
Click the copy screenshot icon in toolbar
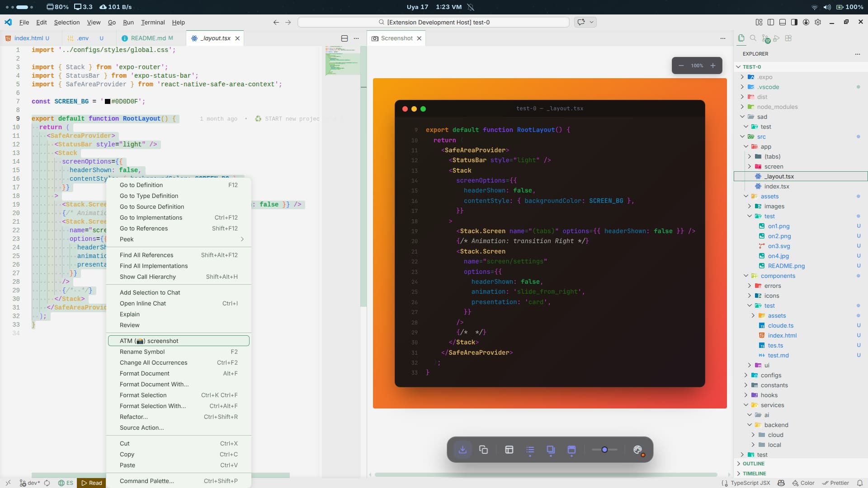[483, 450]
